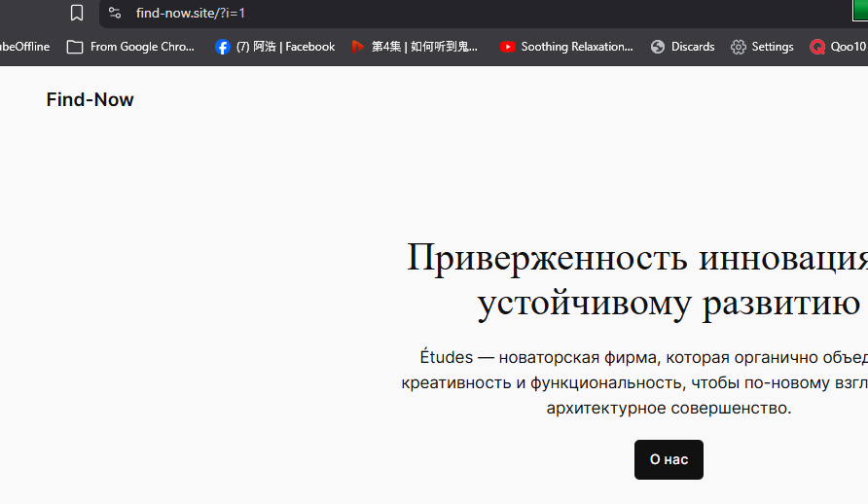Open the Qoo10 bookmark

[x=837, y=47]
